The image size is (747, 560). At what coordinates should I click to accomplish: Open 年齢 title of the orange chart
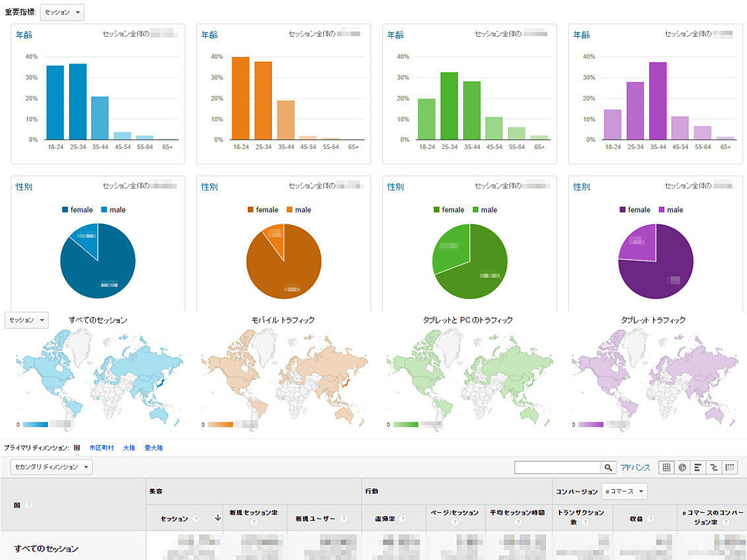tap(210, 35)
